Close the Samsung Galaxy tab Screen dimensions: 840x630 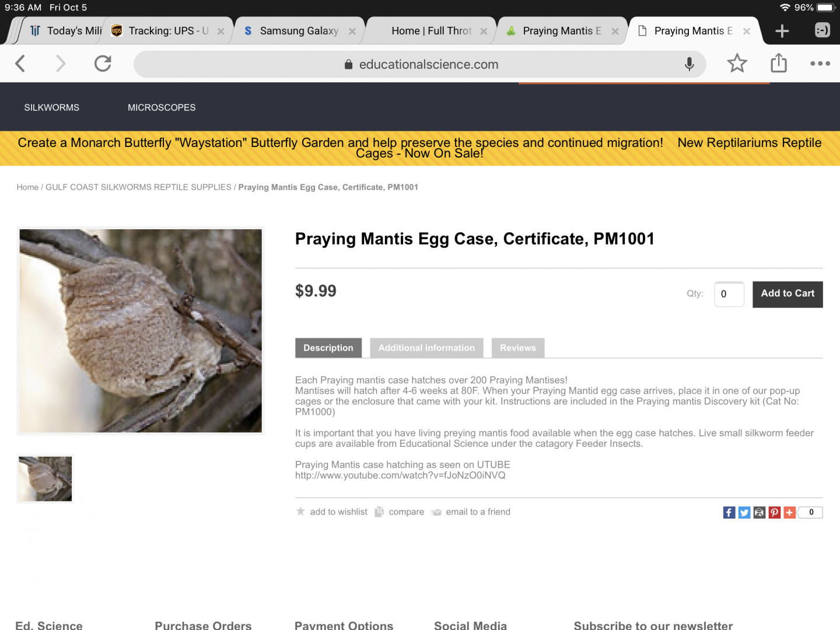point(352,32)
